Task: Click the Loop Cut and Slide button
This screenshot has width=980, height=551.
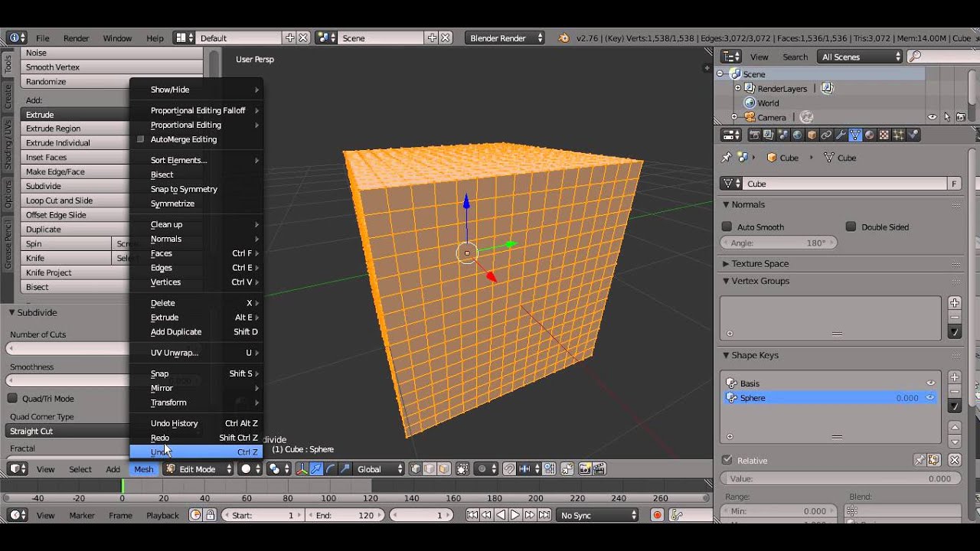Action: click(x=75, y=201)
